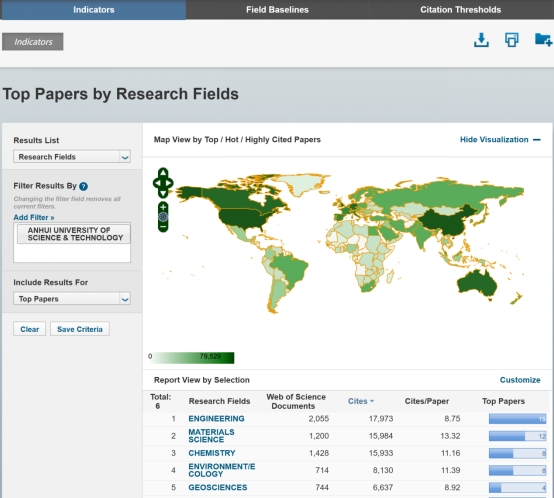Open the Filter Results By help icon
The width and height of the screenshot is (554, 498).
tap(83, 186)
